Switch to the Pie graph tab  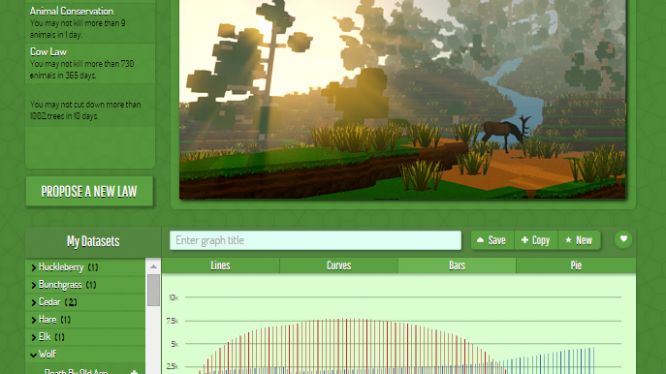(576, 265)
